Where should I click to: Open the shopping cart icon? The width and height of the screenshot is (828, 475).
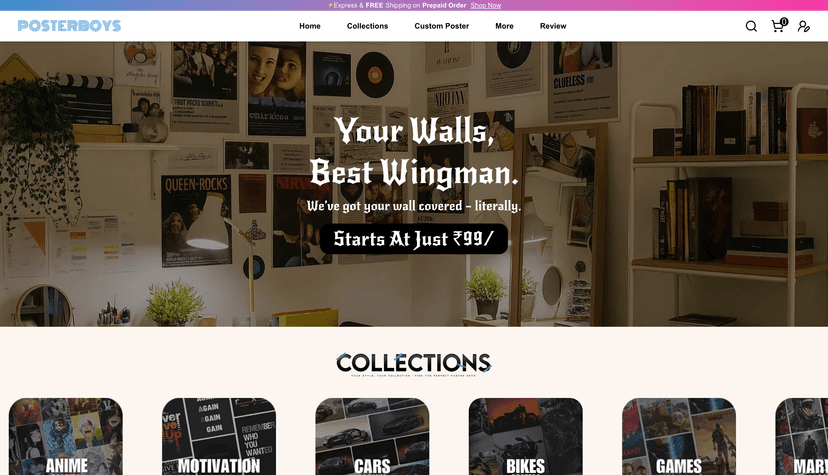[x=777, y=26]
